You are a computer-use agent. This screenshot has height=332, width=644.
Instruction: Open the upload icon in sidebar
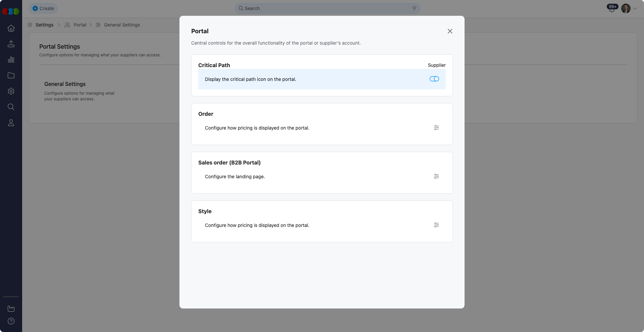coord(11,44)
